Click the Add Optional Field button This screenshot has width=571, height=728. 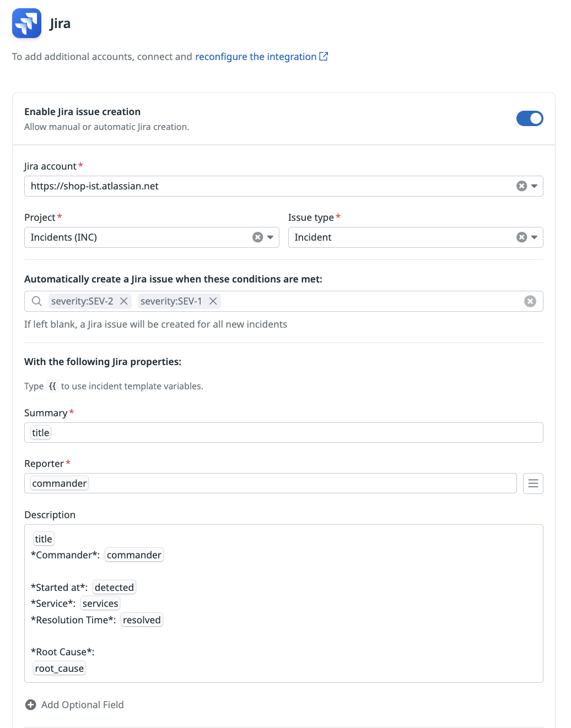point(82,705)
